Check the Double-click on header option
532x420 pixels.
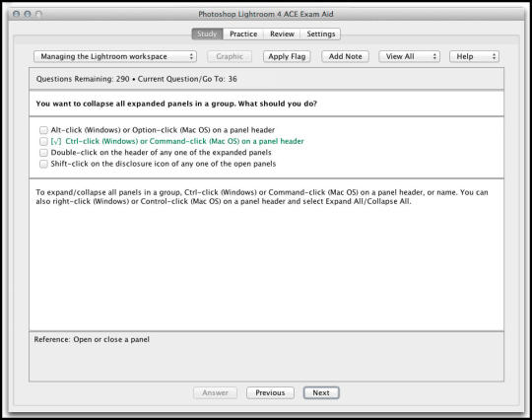(43, 153)
